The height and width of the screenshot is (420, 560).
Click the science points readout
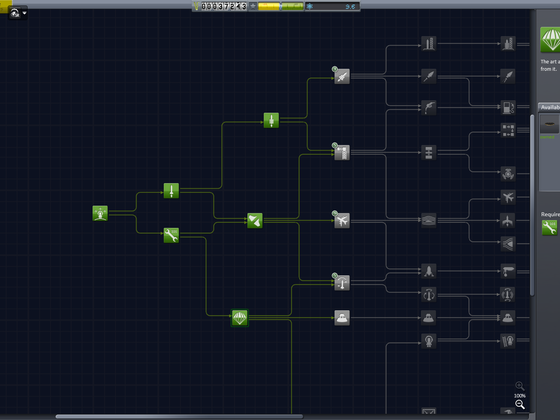coord(332,6)
